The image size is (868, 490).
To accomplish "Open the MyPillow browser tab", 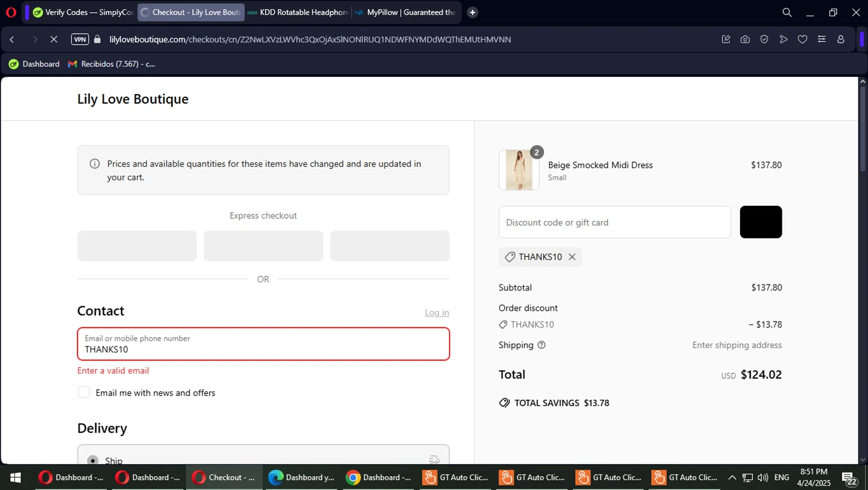I will click(x=405, y=12).
